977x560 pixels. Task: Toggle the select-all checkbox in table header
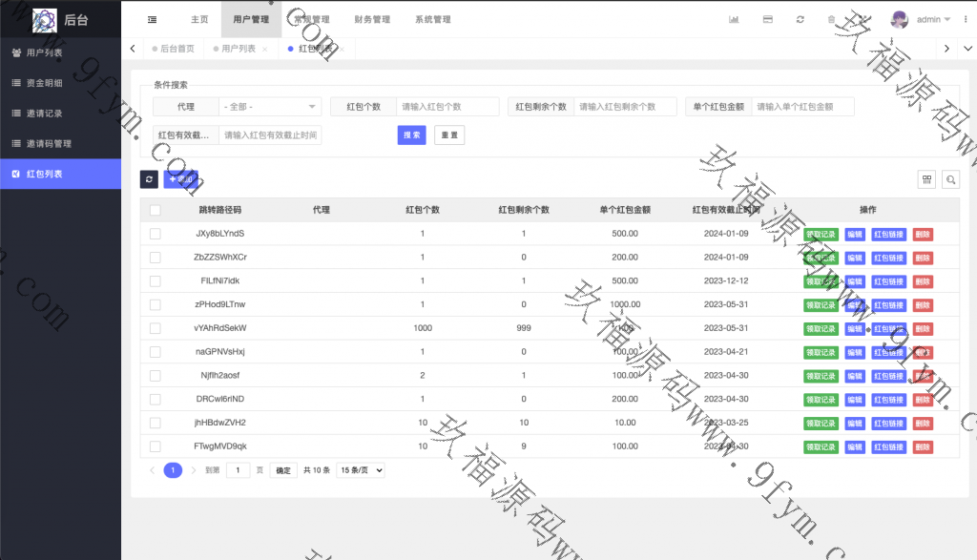(156, 210)
